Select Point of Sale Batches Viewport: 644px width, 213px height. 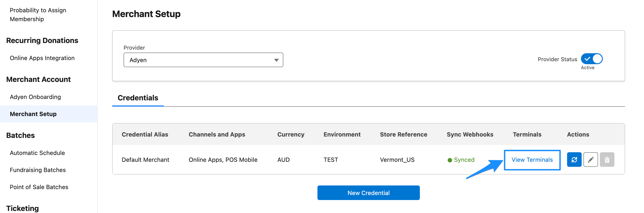point(39,187)
